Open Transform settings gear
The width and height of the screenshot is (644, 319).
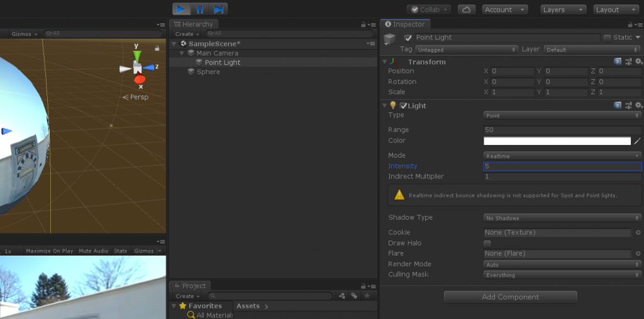tap(639, 62)
